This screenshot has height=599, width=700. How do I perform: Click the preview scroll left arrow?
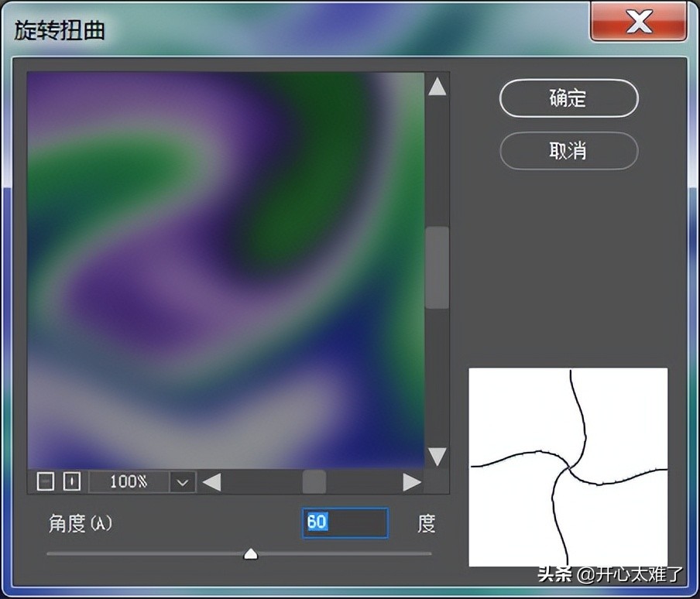[x=211, y=482]
